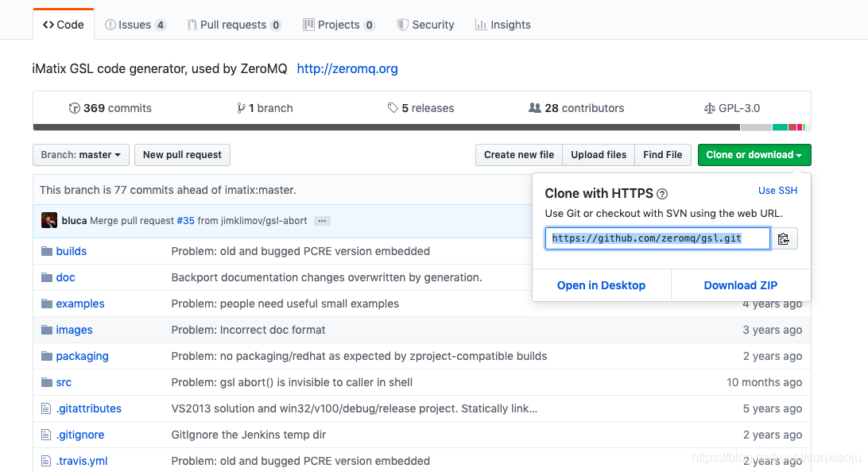Image resolution: width=868 pixels, height=472 pixels.
Task: Open the .travis.yml file
Action: [x=82, y=461]
